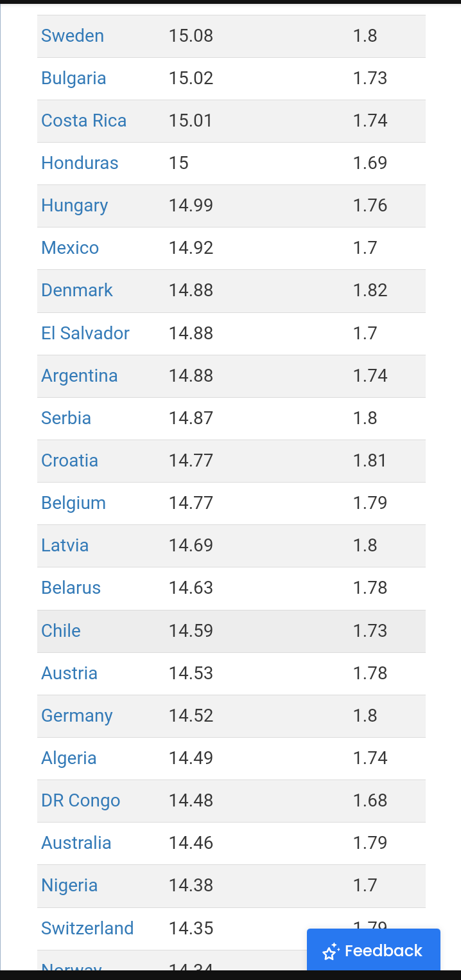
Task: Open the Sweden country link
Action: pyautogui.click(x=73, y=36)
